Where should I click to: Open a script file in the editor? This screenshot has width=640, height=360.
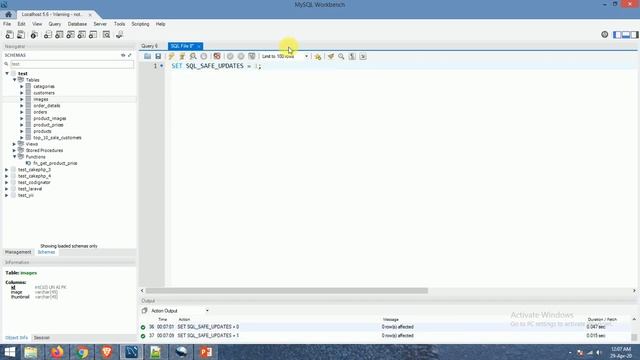click(x=147, y=56)
